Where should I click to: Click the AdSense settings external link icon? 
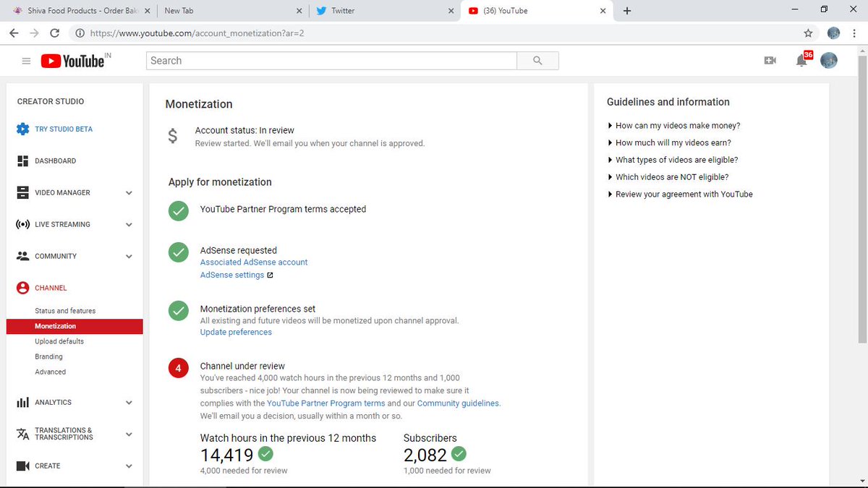[270, 275]
